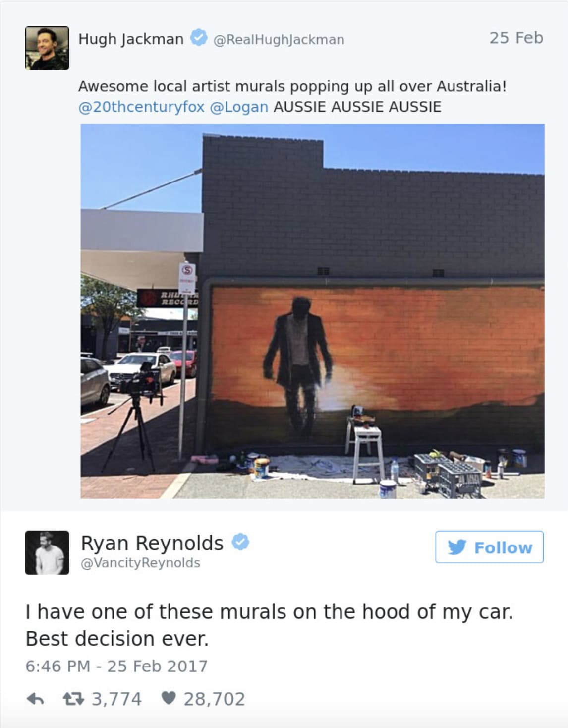Like the tweet with heart icon
This screenshot has width=568, height=728.
(x=169, y=698)
